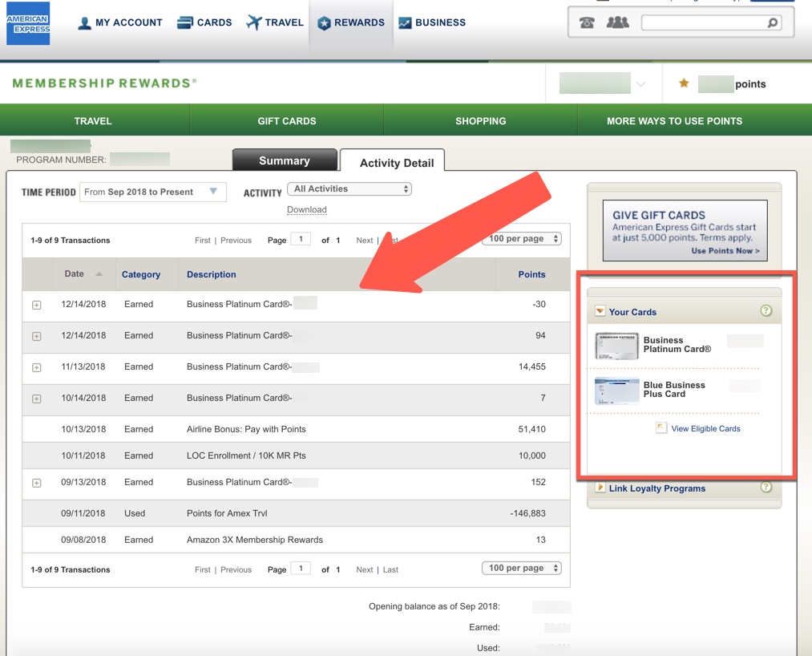
Task: Expand the 09/13/2018 transaction row
Action: [x=37, y=483]
